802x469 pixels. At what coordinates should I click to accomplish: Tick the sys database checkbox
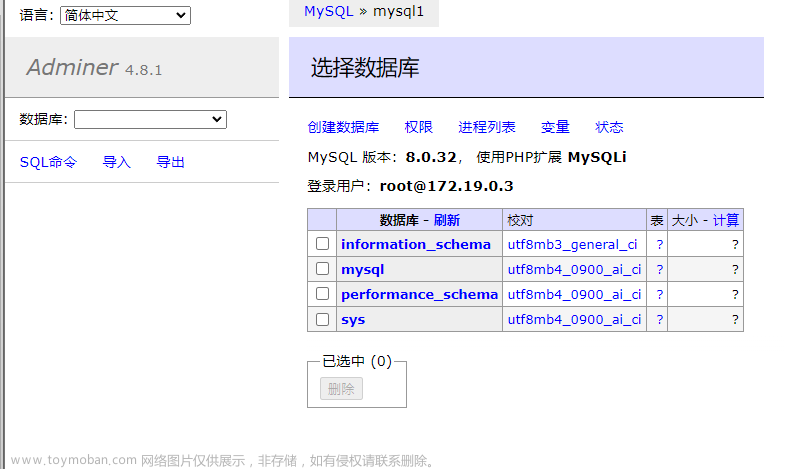coord(322,320)
